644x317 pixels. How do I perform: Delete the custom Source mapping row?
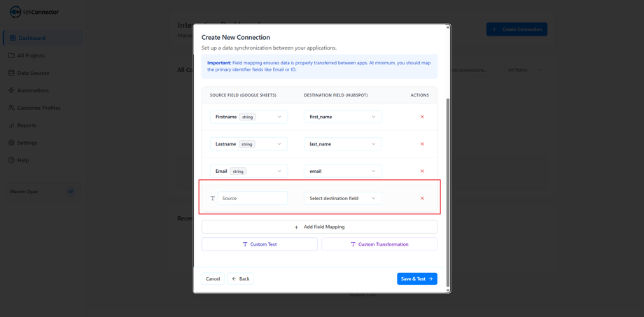422,199
